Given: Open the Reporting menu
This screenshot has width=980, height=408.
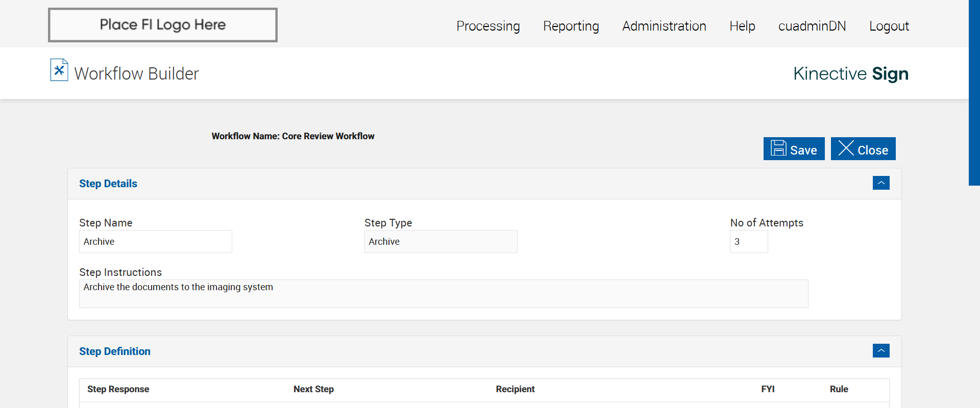Looking at the screenshot, I should (x=571, y=26).
